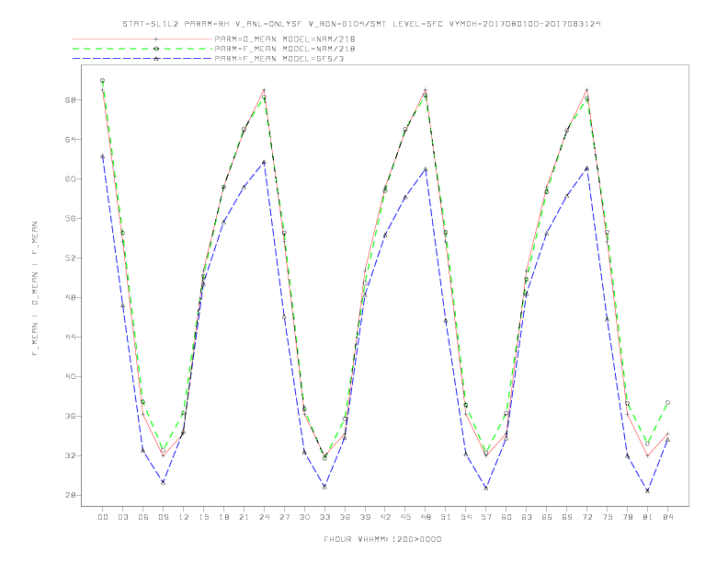The image size is (728, 563).
Task: Click blue GFS triangle data point at hour 00
Action: [x=103, y=156]
